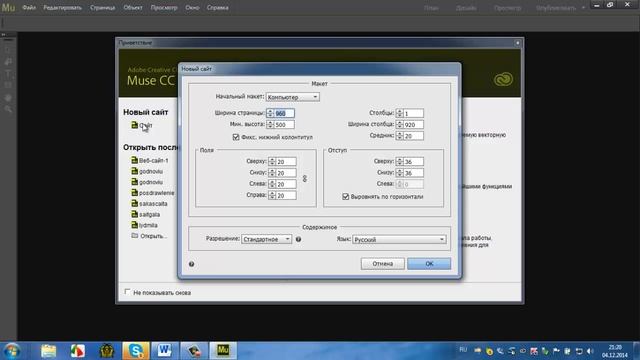Click the Поля Сверху value field
This screenshot has height=360, width=640.
pos(286,162)
